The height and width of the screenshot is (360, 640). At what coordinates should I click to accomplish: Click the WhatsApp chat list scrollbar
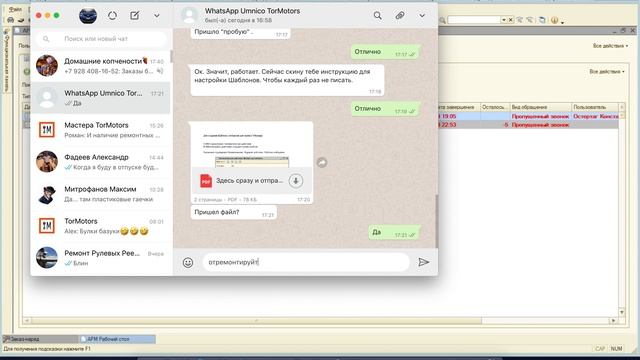point(171,57)
